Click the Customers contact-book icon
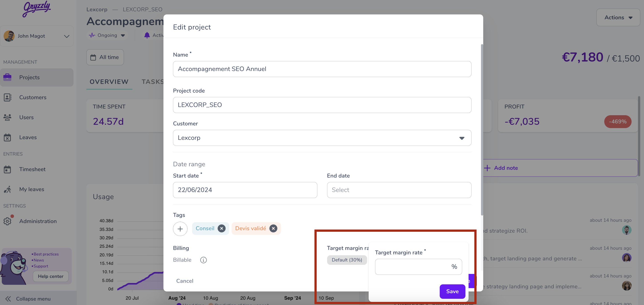 point(8,97)
